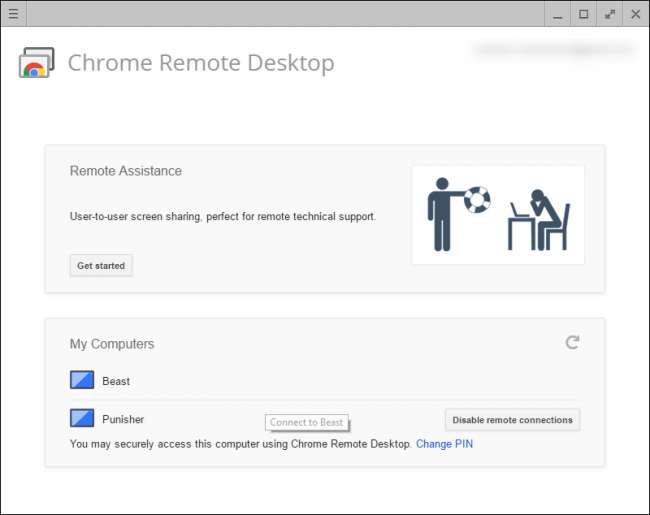The height and width of the screenshot is (515, 650).
Task: Toggle fullscreen with the arrows icon
Action: (x=609, y=14)
